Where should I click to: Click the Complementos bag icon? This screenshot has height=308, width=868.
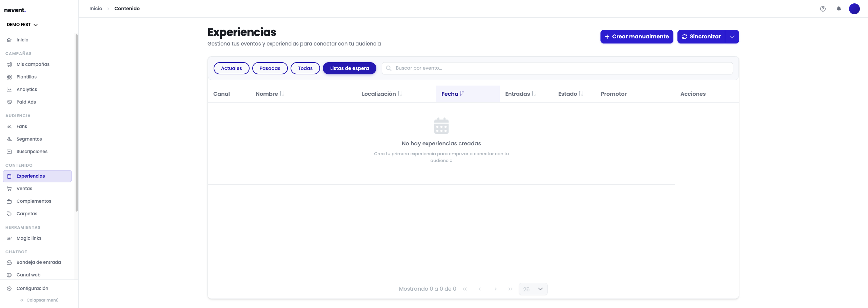point(9,201)
